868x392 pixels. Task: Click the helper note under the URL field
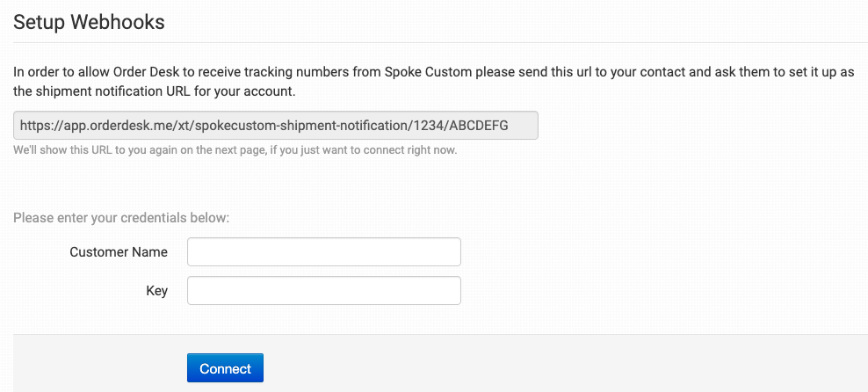click(235, 150)
